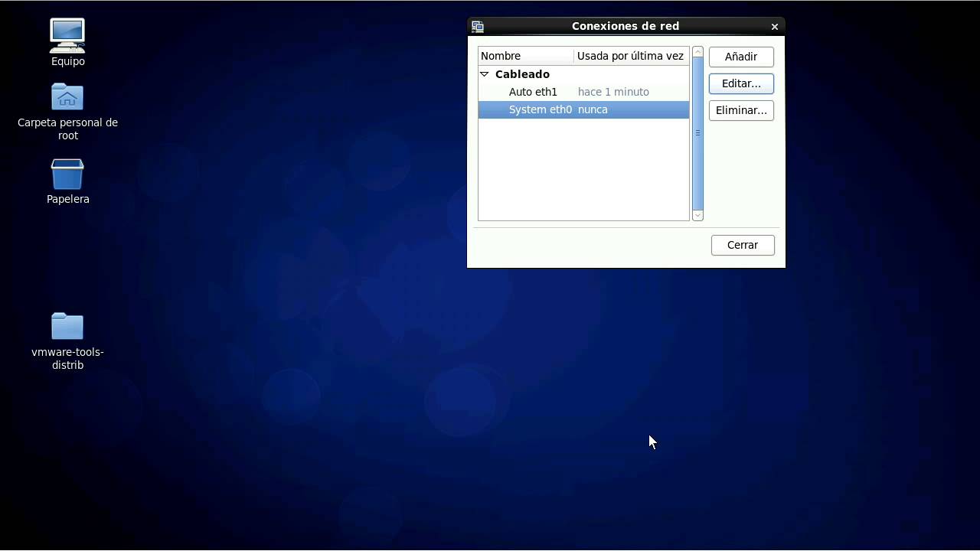Click the Añadir button

tap(741, 57)
